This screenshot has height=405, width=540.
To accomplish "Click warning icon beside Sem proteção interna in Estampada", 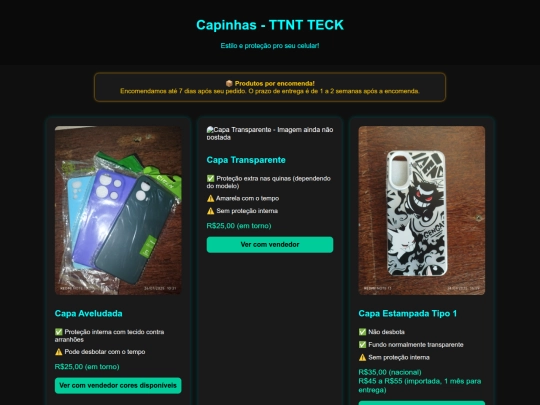I will (x=362, y=357).
